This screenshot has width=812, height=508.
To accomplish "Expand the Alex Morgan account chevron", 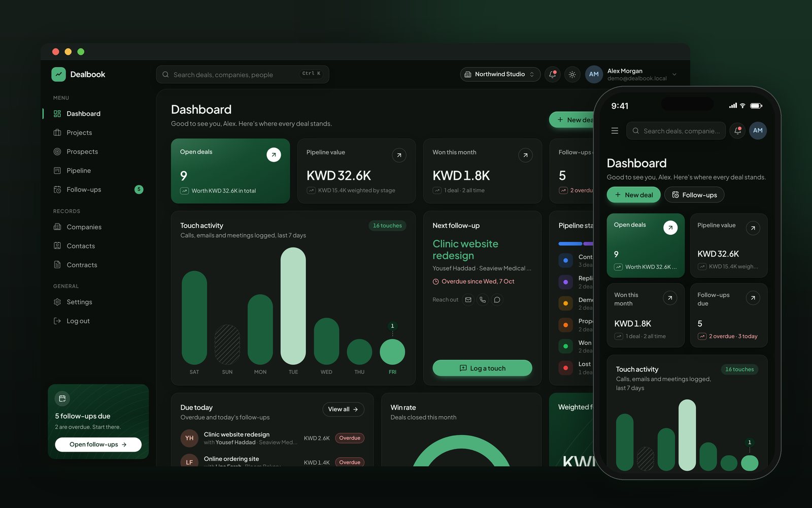I will [x=674, y=74].
